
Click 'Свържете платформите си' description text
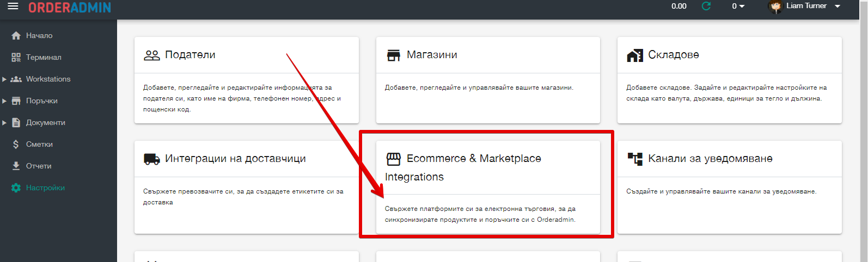[x=480, y=214]
